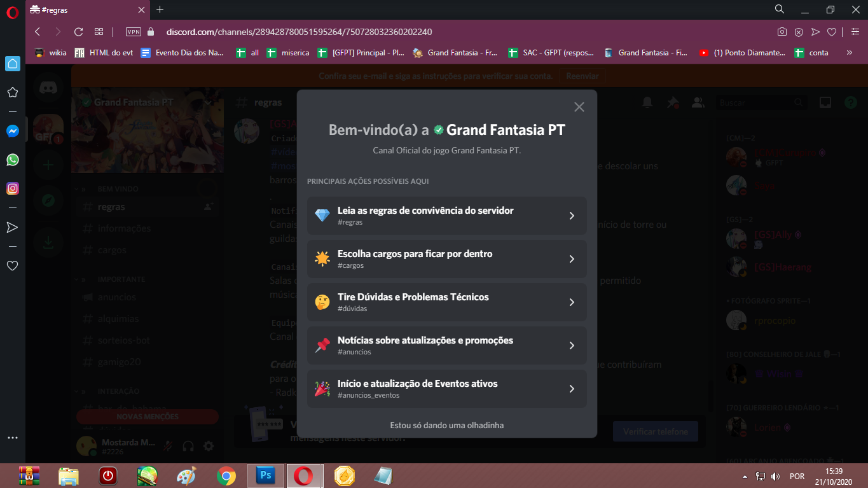Toggle microphone mute in user panel
Image resolution: width=868 pixels, height=488 pixels.
[x=169, y=446]
